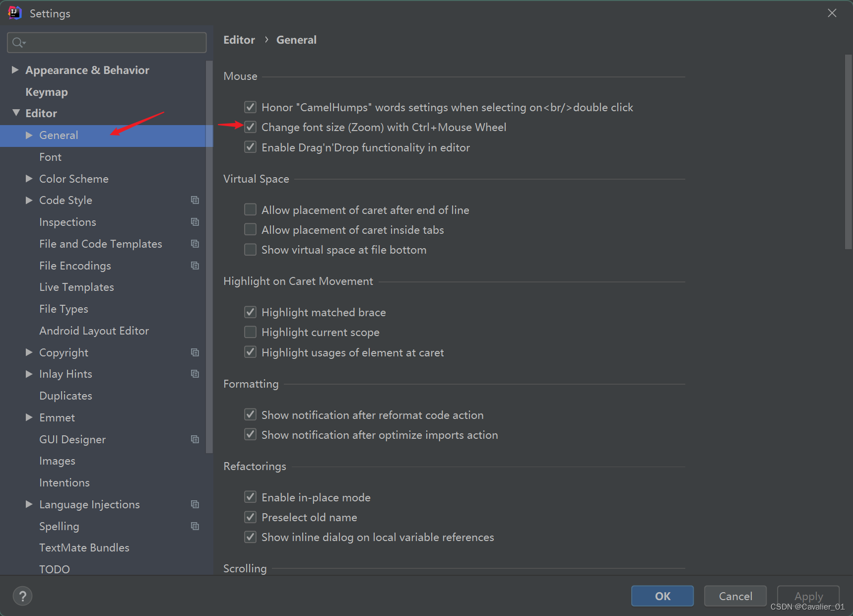
Task: Select TextMate Bundles in the tree
Action: pyautogui.click(x=84, y=548)
